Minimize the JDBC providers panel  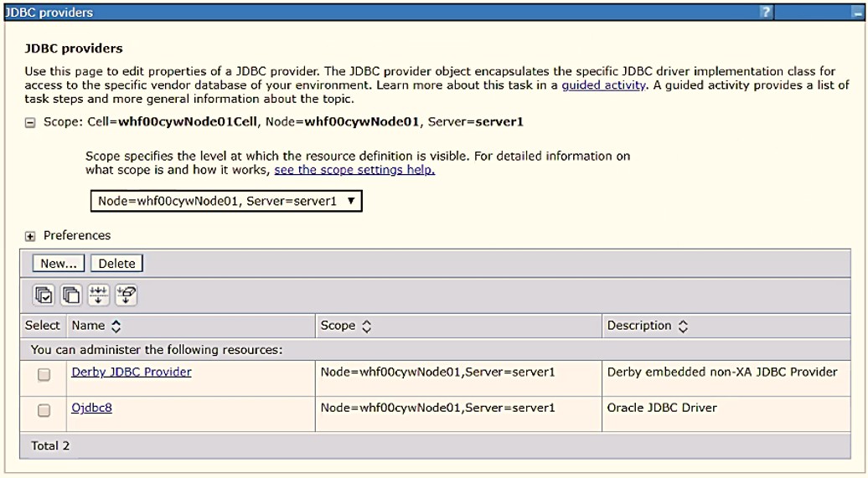(857, 13)
